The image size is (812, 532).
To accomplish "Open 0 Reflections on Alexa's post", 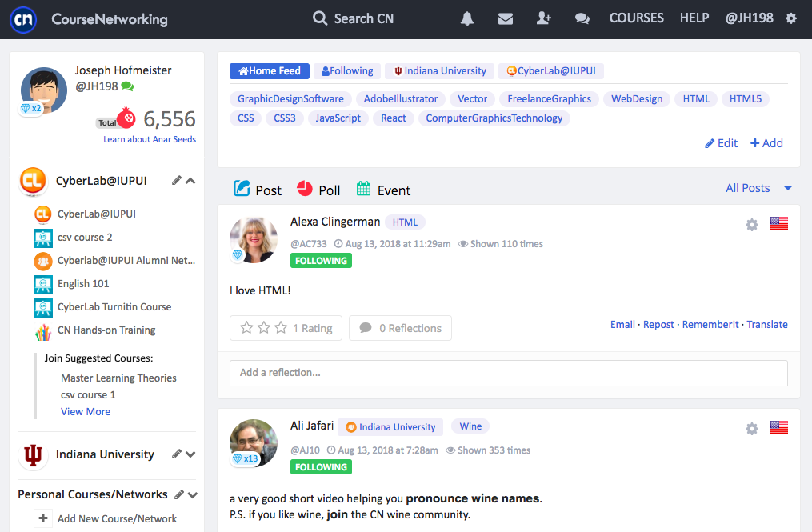I will 400,328.
